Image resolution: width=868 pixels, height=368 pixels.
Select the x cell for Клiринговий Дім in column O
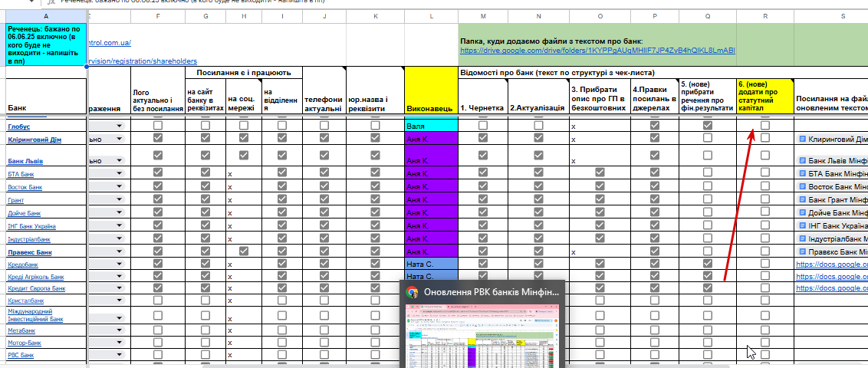click(x=600, y=140)
